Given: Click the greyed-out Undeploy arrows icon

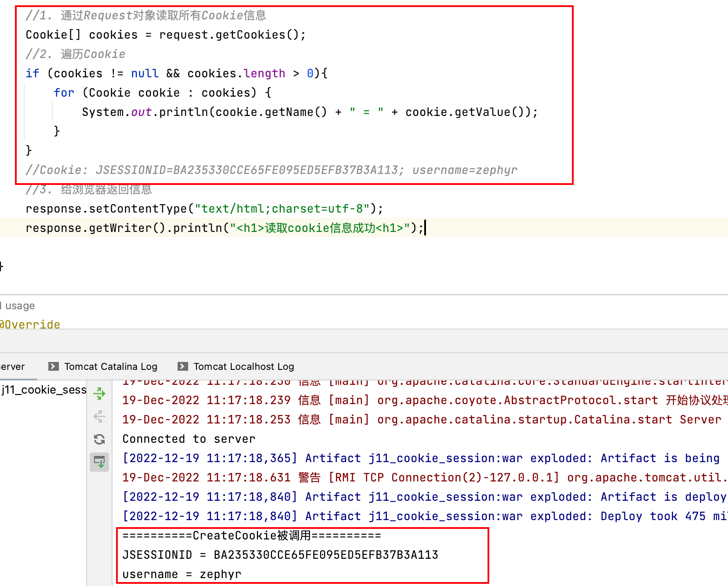Looking at the screenshot, I should pyautogui.click(x=99, y=416).
